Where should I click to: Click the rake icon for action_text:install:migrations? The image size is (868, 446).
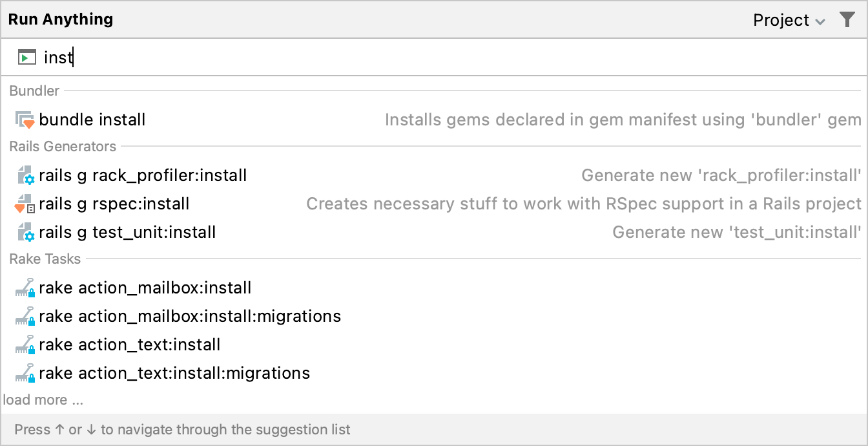(x=26, y=373)
